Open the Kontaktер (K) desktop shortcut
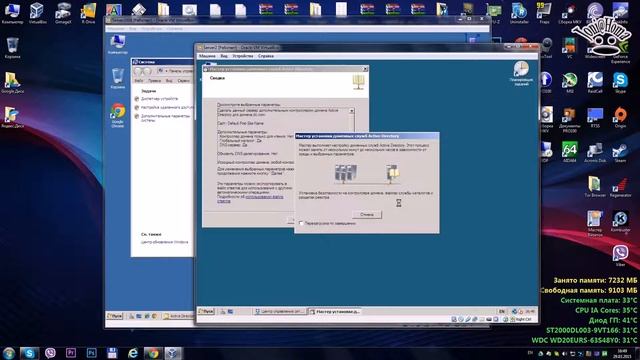 click(620, 221)
